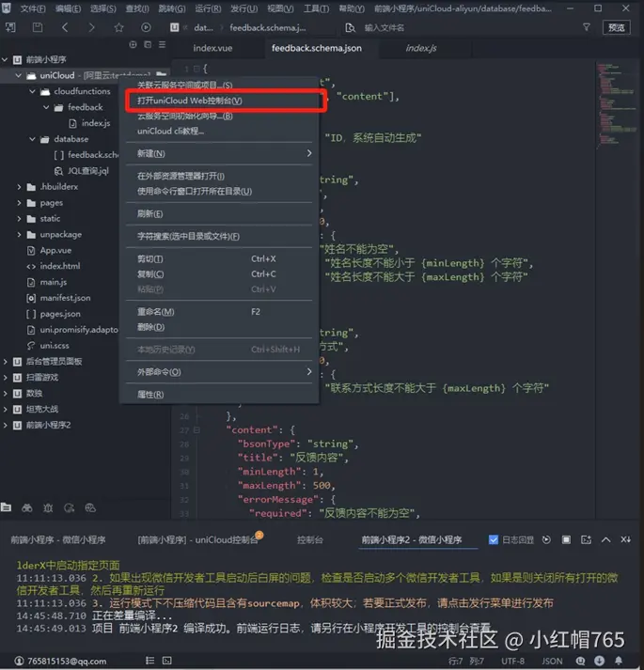Click the user account icon beside email
The height and width of the screenshot is (670, 644).
coord(19,661)
